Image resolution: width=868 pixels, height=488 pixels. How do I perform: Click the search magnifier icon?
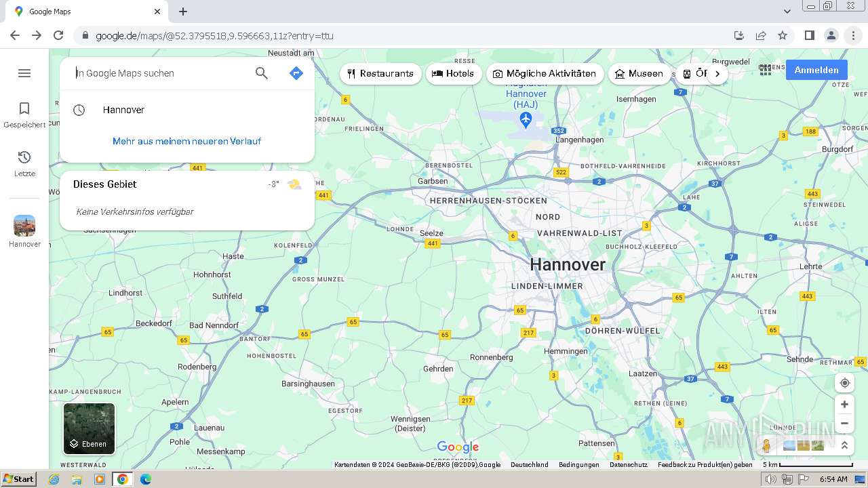coord(262,73)
